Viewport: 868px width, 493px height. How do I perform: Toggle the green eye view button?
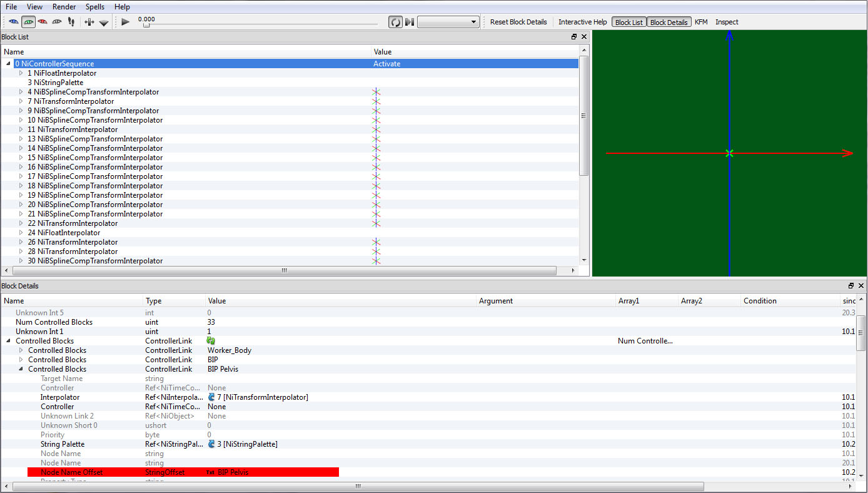pyautogui.click(x=28, y=22)
